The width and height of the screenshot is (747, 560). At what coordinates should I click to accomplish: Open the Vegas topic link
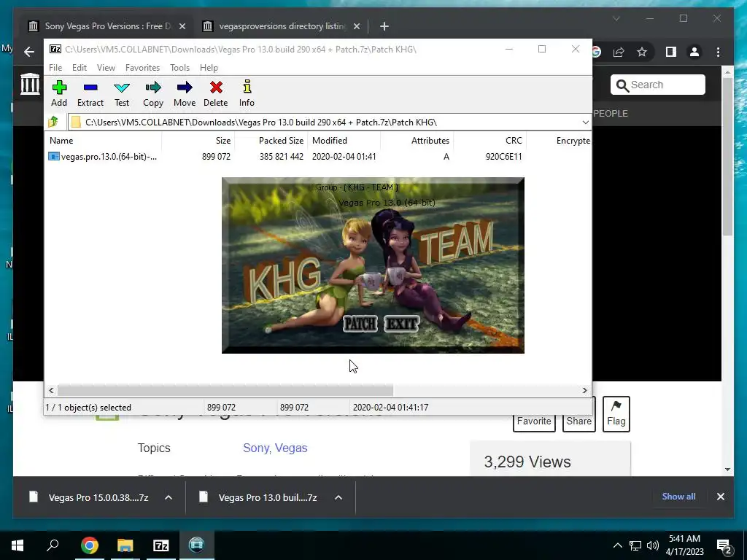(291, 448)
